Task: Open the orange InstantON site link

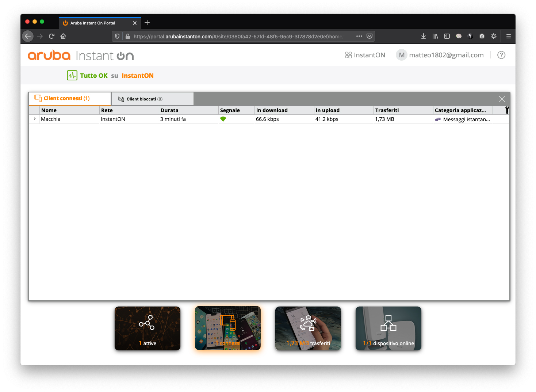Action: [x=138, y=76]
